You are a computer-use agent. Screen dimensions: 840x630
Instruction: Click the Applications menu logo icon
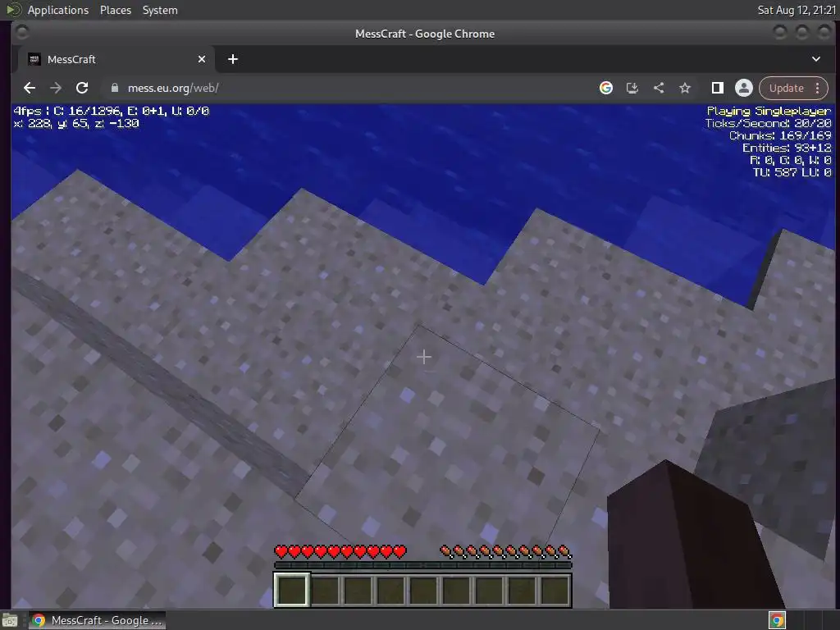[x=13, y=10]
